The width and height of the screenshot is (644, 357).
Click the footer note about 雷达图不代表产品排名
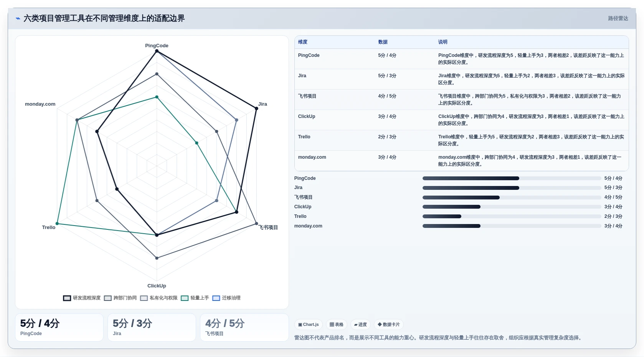[x=439, y=338]
